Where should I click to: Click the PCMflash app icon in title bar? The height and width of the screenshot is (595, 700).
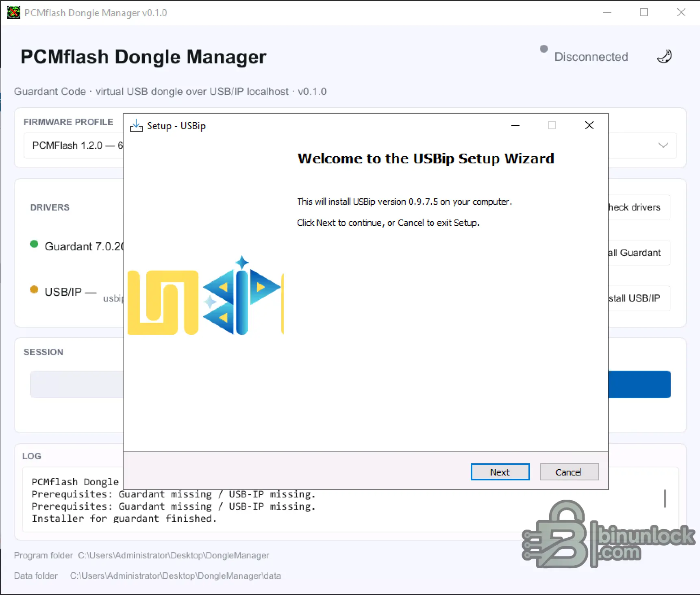click(x=14, y=12)
